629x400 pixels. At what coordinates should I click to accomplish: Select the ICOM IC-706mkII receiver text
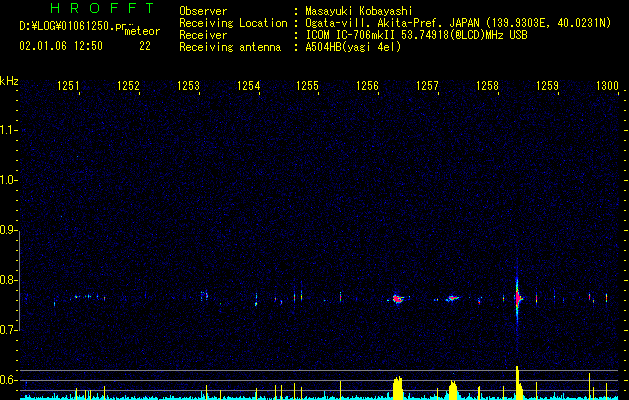point(416,35)
